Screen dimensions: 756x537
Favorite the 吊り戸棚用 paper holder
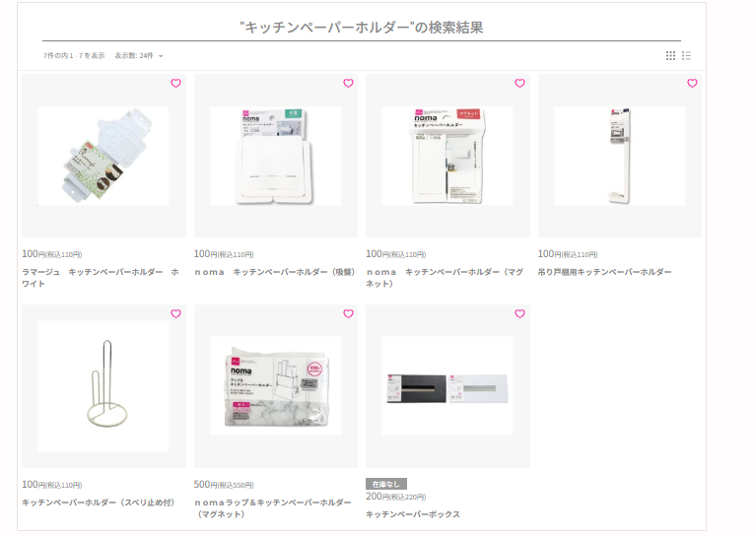coord(692,83)
